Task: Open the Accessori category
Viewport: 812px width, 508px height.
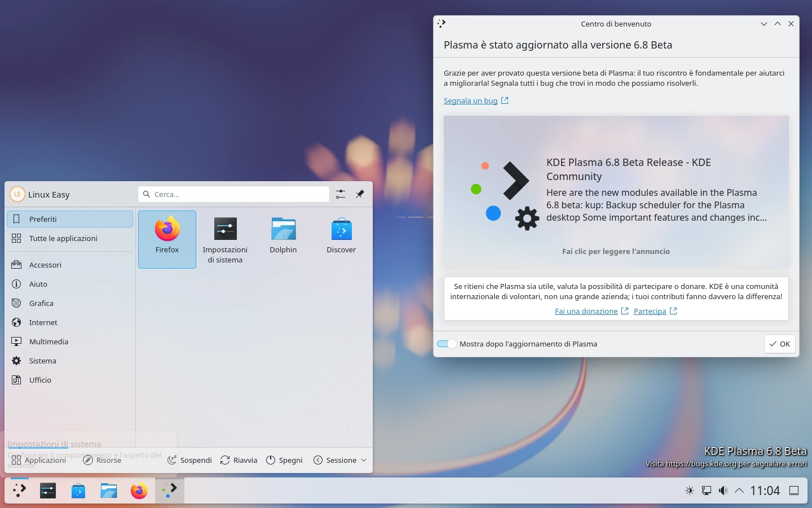Action: [x=70, y=265]
